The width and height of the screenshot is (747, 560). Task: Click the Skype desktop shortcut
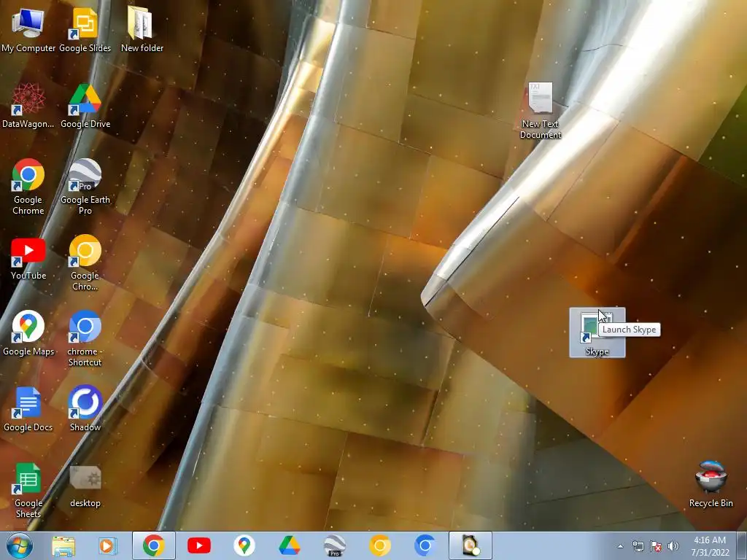coord(597,332)
